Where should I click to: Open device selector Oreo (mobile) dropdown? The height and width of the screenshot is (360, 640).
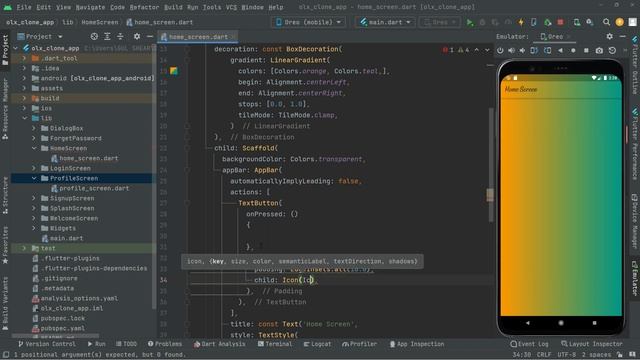coord(309,22)
